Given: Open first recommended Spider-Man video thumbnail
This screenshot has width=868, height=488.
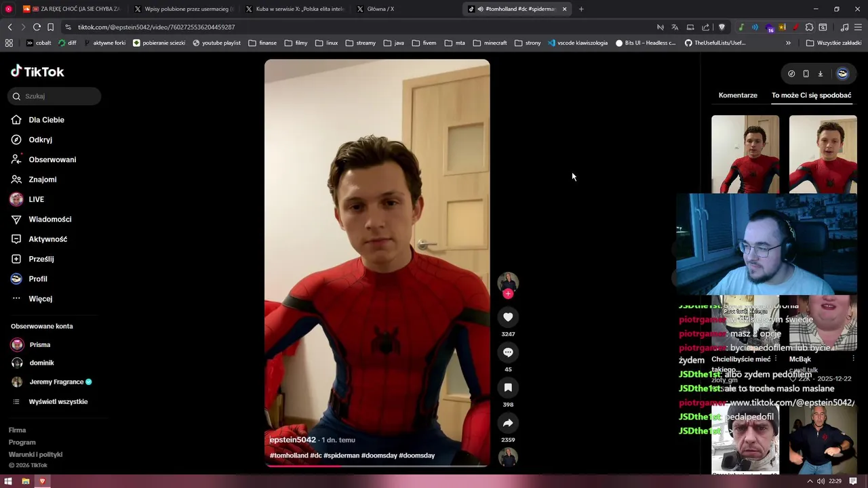Looking at the screenshot, I should pos(745,155).
